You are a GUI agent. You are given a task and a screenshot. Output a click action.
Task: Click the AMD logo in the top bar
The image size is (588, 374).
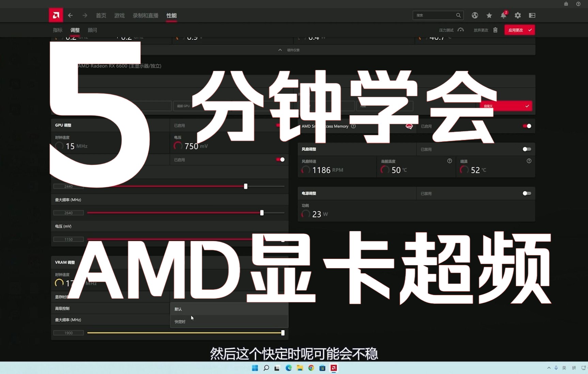[x=56, y=15]
